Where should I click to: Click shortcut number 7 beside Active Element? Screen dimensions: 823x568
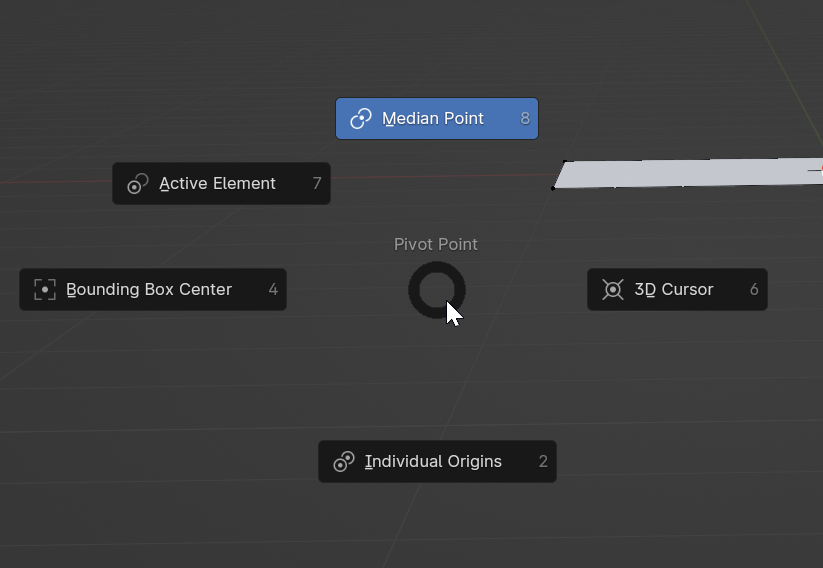click(317, 184)
